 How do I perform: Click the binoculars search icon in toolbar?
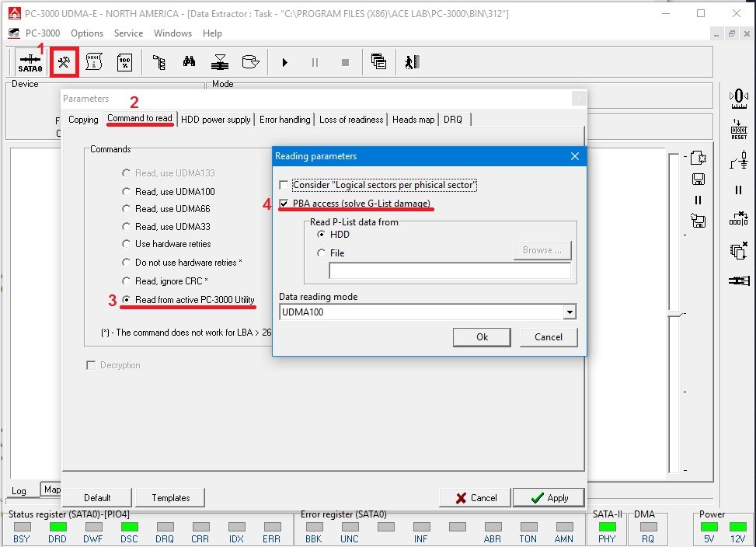(x=189, y=62)
